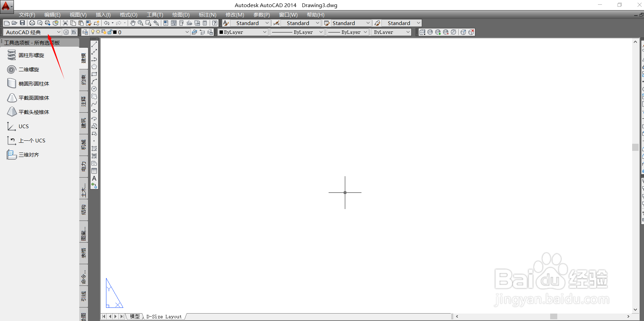This screenshot has height=321, width=644.
Task: Select the 注释 palette tab
Action: 84,101
